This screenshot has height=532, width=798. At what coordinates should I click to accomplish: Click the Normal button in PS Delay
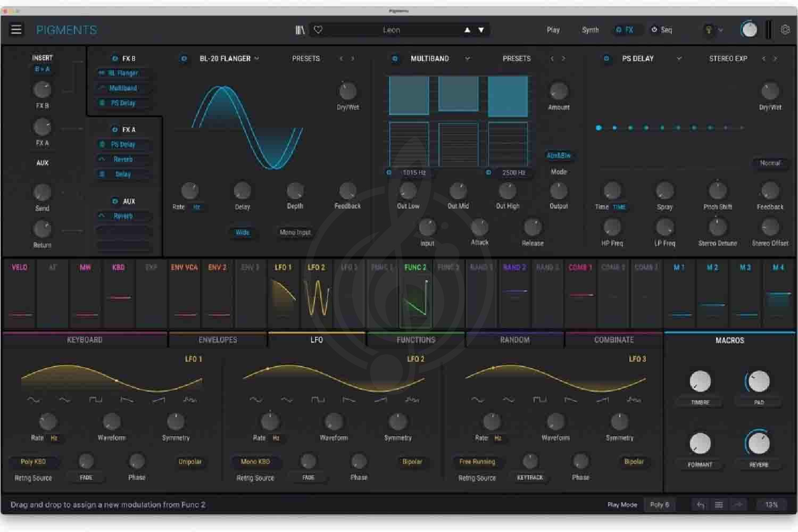click(770, 163)
